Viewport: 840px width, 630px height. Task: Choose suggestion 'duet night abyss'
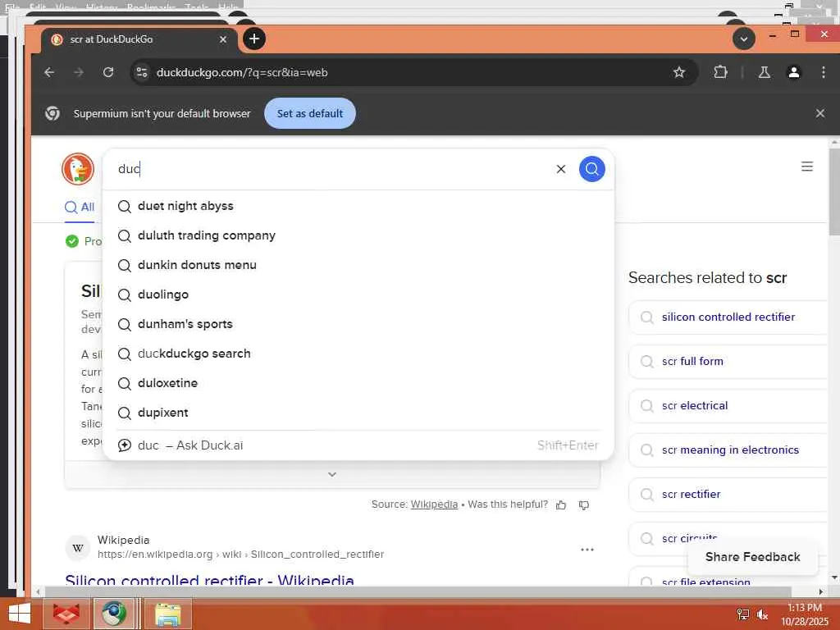(x=358, y=206)
